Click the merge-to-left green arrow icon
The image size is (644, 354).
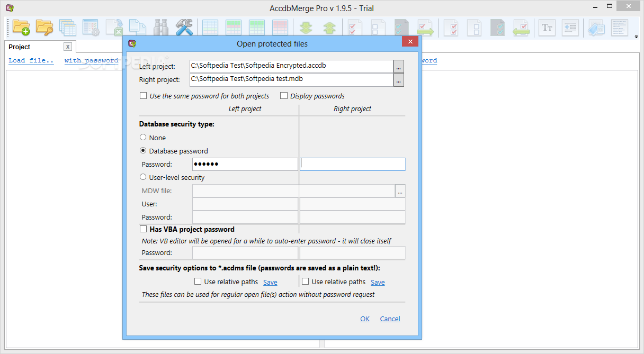tap(521, 27)
